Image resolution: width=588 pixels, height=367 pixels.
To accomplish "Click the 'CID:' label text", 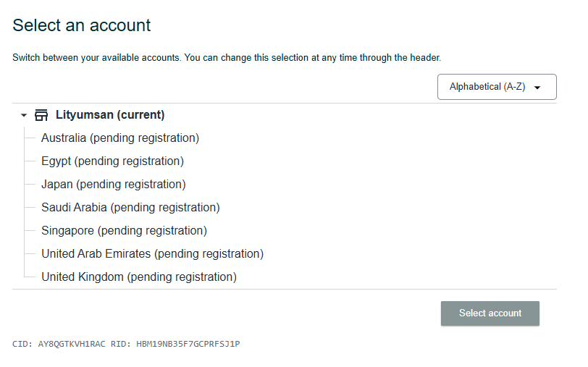I will 22,344.
